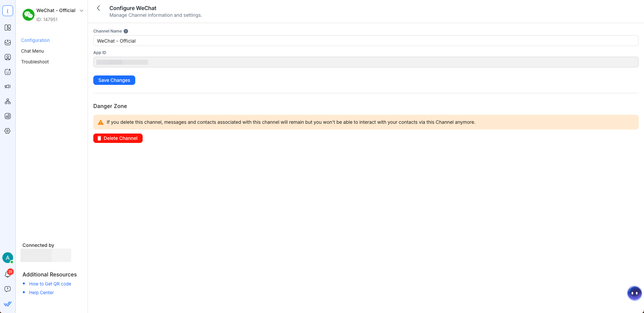The width and height of the screenshot is (644, 313).
Task: Go back using the left arrow
Action: click(99, 8)
